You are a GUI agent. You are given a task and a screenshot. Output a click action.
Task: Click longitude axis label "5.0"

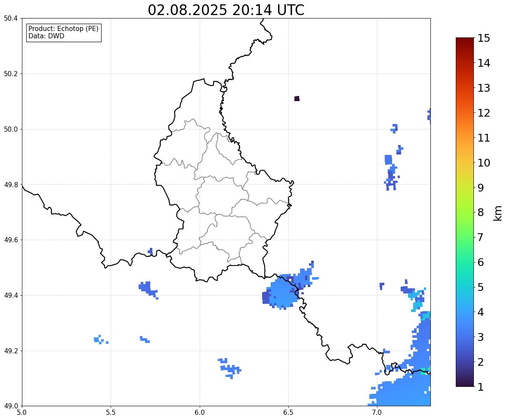coord(22,413)
